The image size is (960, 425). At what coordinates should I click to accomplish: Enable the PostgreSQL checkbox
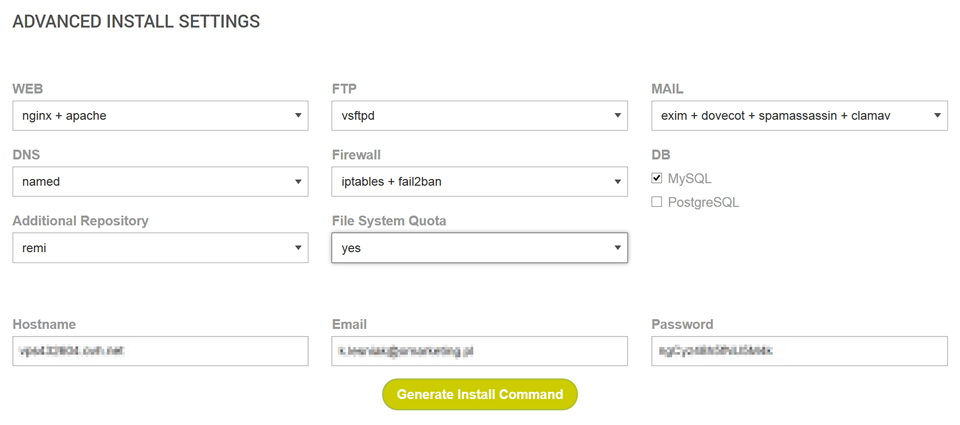point(657,202)
